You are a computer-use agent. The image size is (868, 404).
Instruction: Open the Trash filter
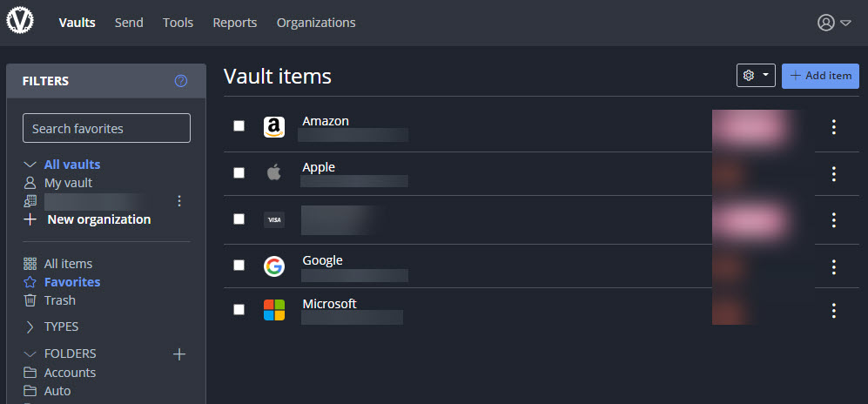pyautogui.click(x=60, y=300)
